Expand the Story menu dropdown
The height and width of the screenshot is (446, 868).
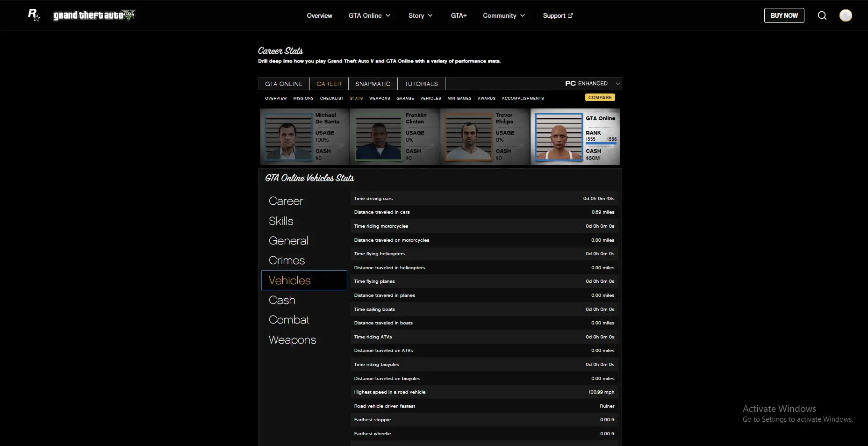[x=420, y=15]
